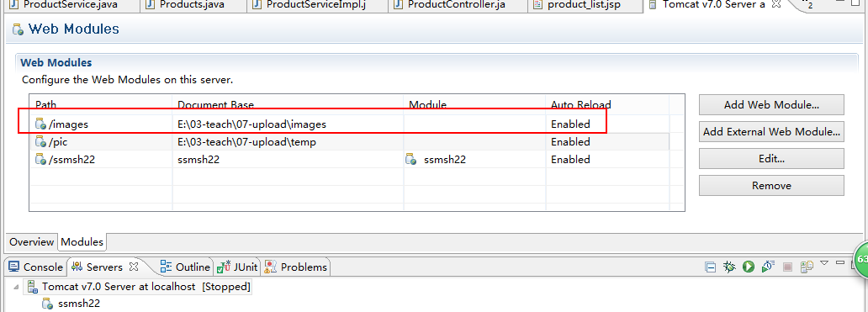This screenshot has width=868, height=312.
Task: Click the Remove button
Action: point(771,185)
